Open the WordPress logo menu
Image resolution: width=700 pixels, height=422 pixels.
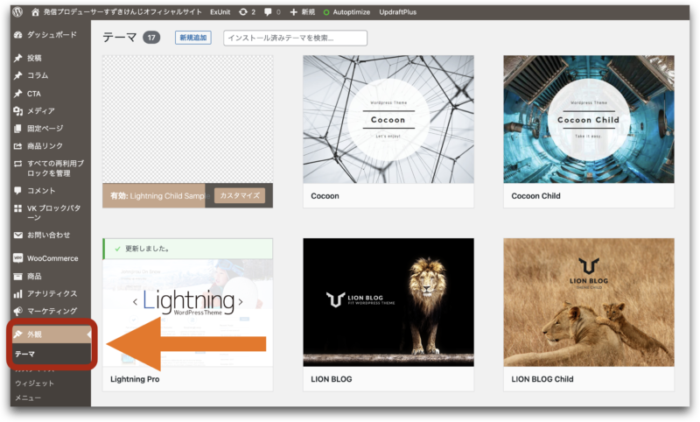click(x=17, y=12)
